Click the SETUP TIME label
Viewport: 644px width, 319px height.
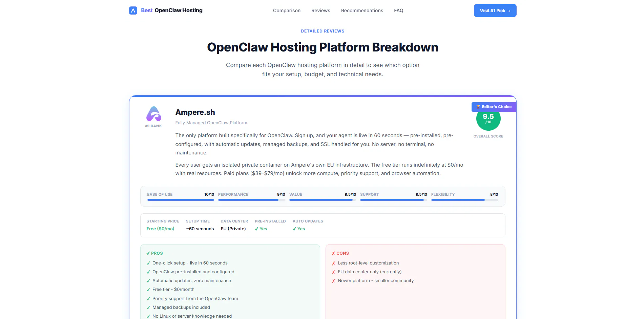(x=198, y=221)
